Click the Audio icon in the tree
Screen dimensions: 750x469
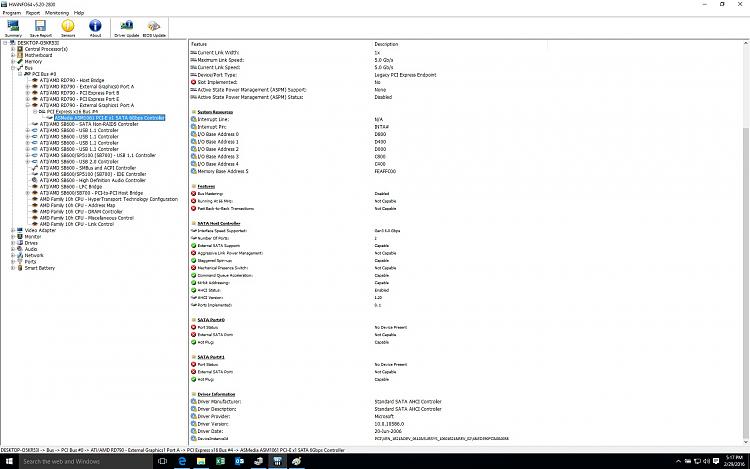[x=20, y=249]
